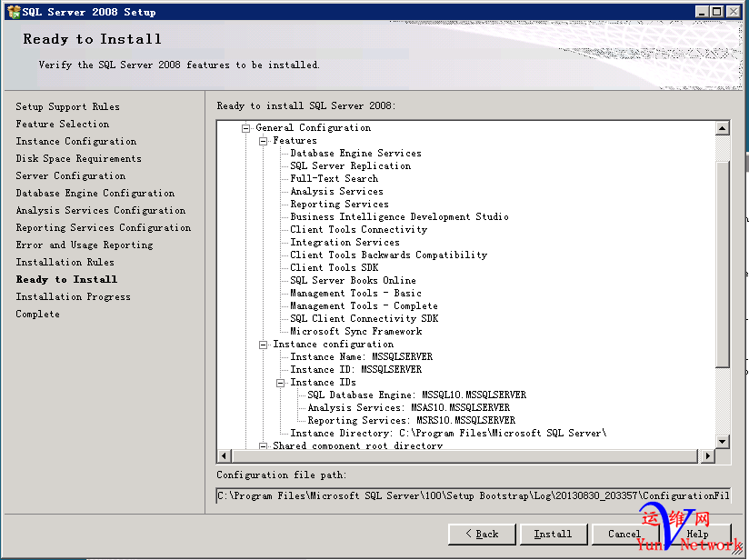Select Management Tools - Complete row
Image resolution: width=749 pixels, height=560 pixels.
point(364,305)
